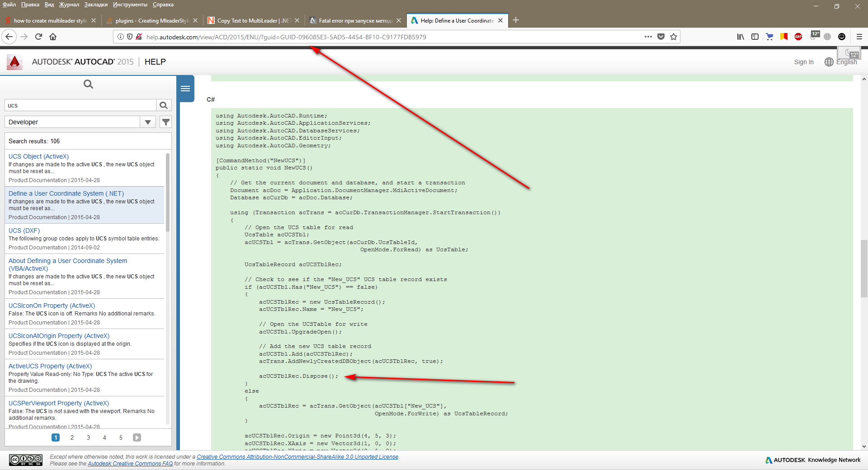
Task: Open the Журнал menu
Action: [69, 5]
